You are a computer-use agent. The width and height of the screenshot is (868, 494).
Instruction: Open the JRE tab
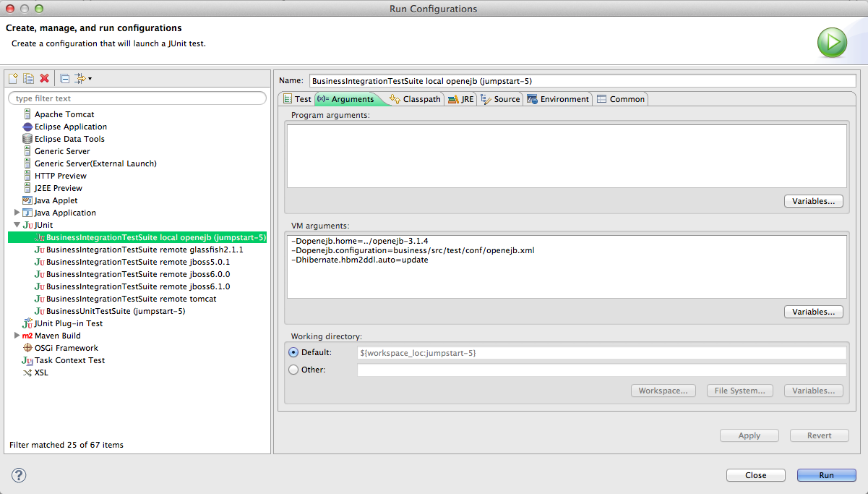click(461, 99)
